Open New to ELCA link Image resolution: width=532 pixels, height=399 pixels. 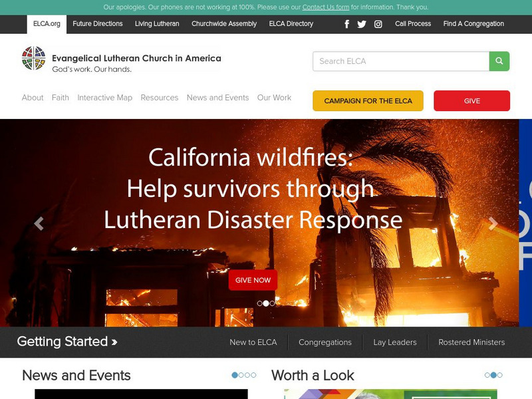(253, 342)
